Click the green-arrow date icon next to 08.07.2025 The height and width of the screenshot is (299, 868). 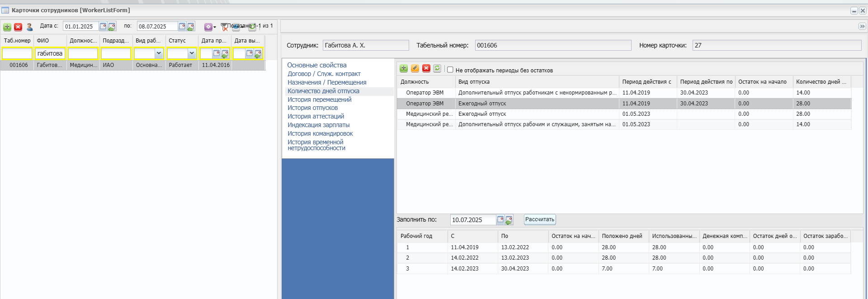(191, 27)
